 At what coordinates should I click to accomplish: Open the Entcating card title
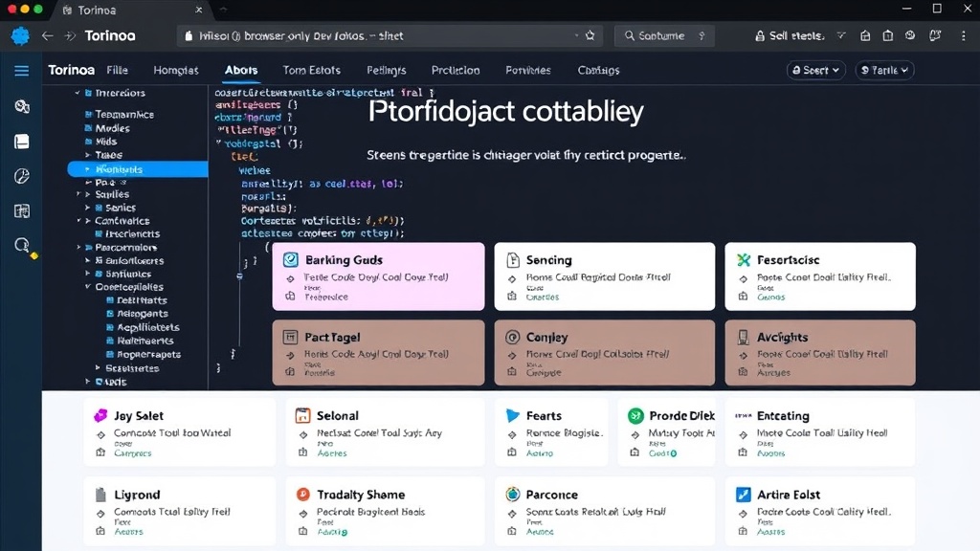coord(783,415)
